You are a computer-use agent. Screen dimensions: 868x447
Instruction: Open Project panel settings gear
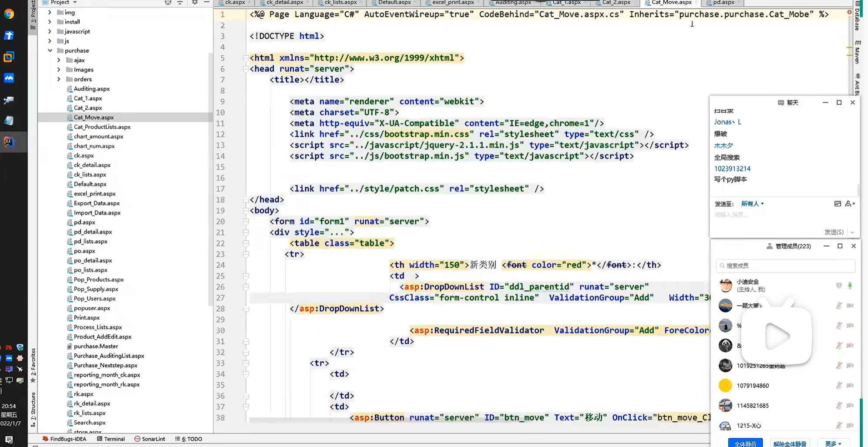(x=195, y=2)
